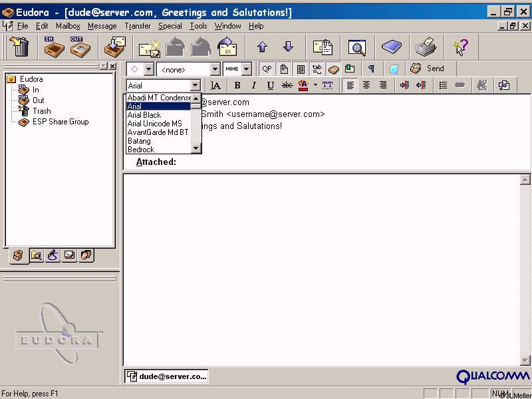This screenshot has height=399, width=532.
Task: Click the font size icon beside the font box
Action: tap(215, 86)
